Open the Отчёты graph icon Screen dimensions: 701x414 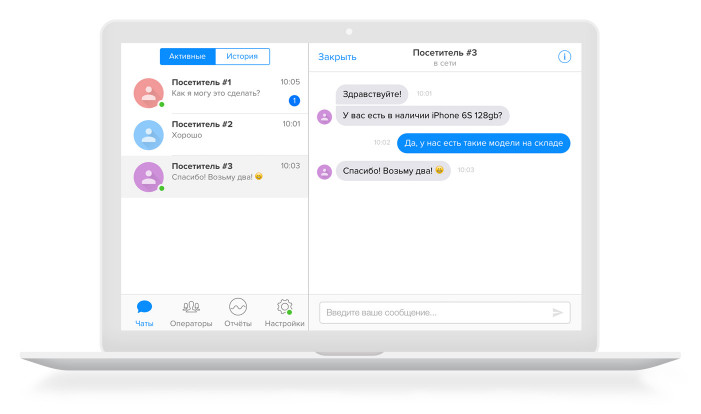(238, 307)
